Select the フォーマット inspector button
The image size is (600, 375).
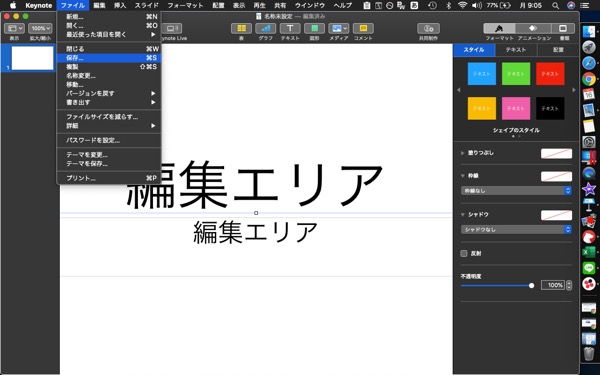click(x=499, y=28)
